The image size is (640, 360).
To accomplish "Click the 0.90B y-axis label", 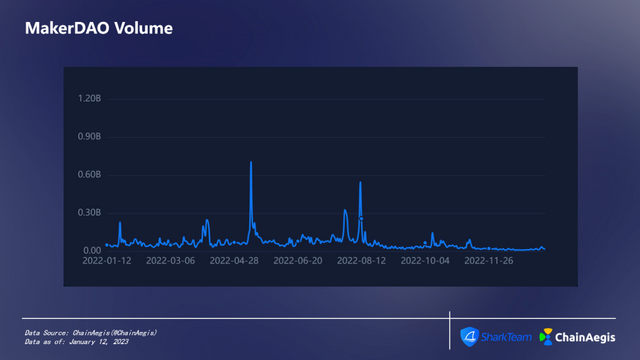I will (89, 136).
